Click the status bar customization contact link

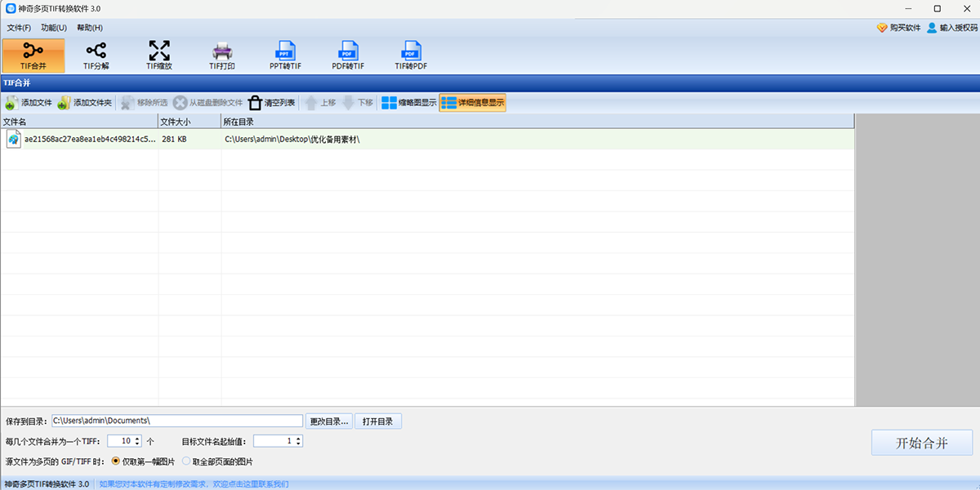(x=194, y=484)
